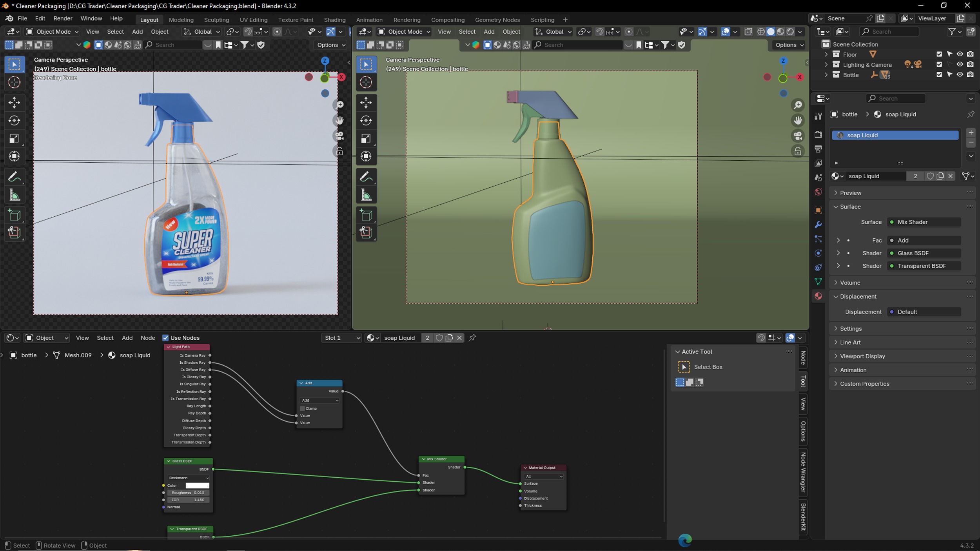This screenshot has height=551, width=980.
Task: Open the Output properties tab icon
Action: (818, 149)
